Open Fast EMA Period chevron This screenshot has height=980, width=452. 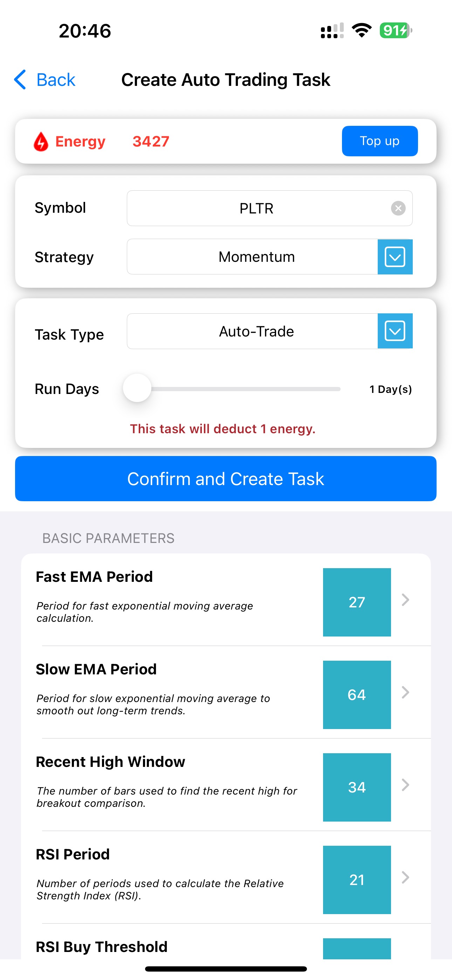(406, 600)
